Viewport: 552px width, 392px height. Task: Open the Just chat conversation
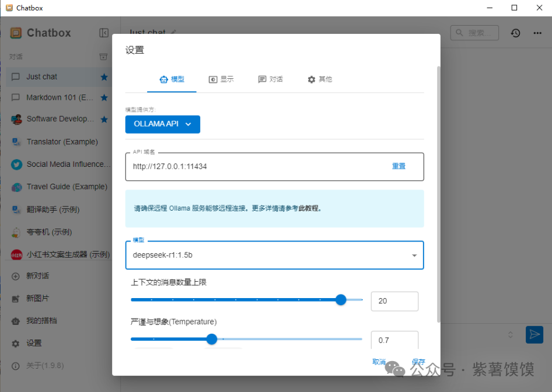click(58, 77)
